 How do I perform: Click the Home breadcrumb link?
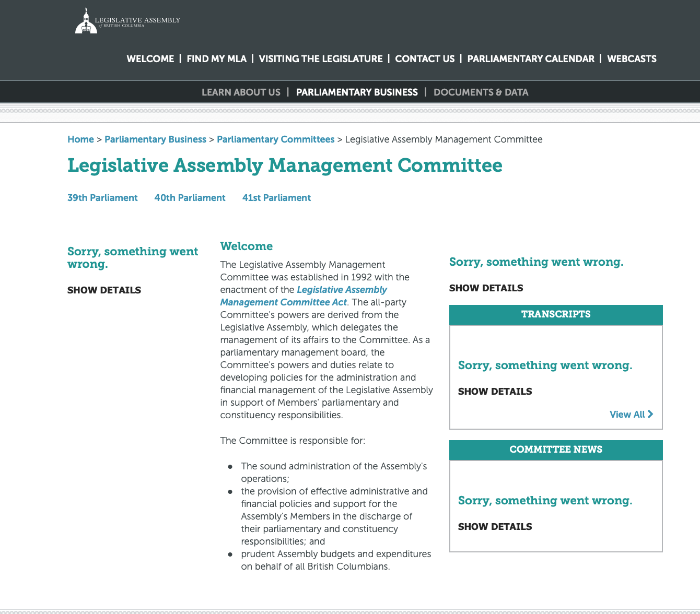coord(80,139)
